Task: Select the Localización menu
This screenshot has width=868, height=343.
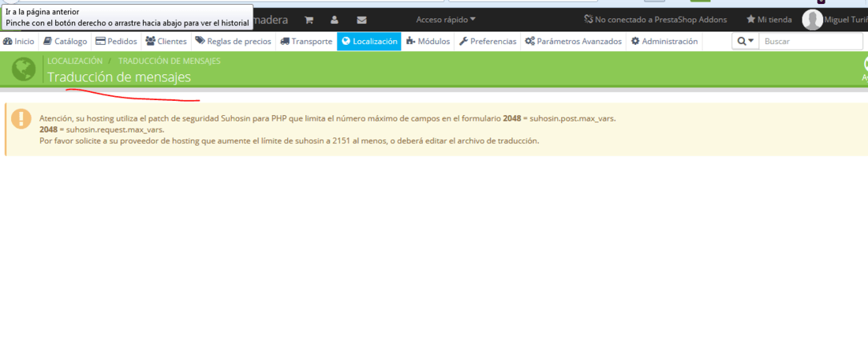Action: pos(369,41)
